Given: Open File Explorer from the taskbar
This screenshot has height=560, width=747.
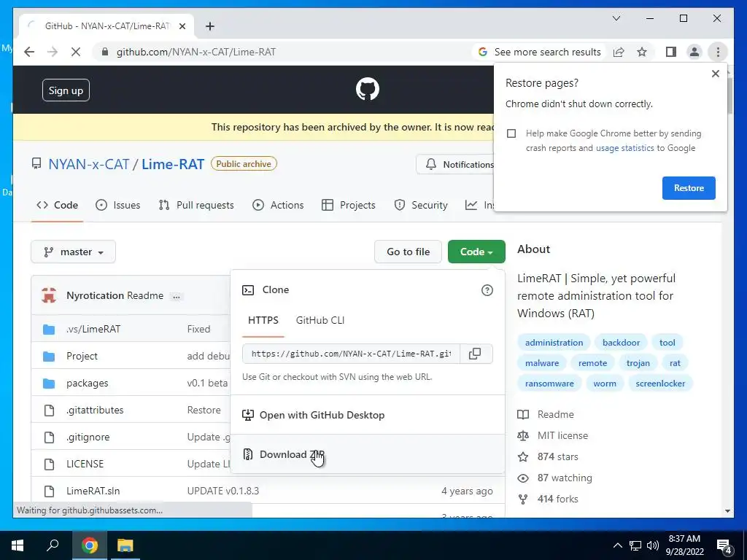Looking at the screenshot, I should (x=125, y=545).
